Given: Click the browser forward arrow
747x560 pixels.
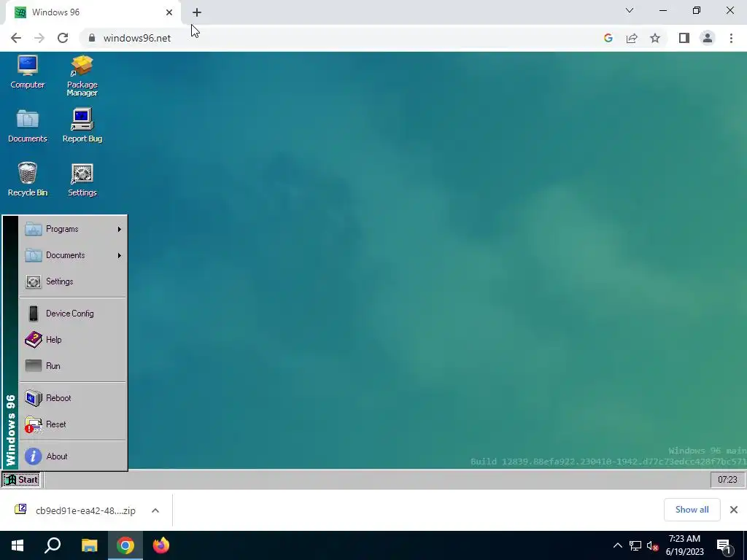Looking at the screenshot, I should [x=39, y=38].
